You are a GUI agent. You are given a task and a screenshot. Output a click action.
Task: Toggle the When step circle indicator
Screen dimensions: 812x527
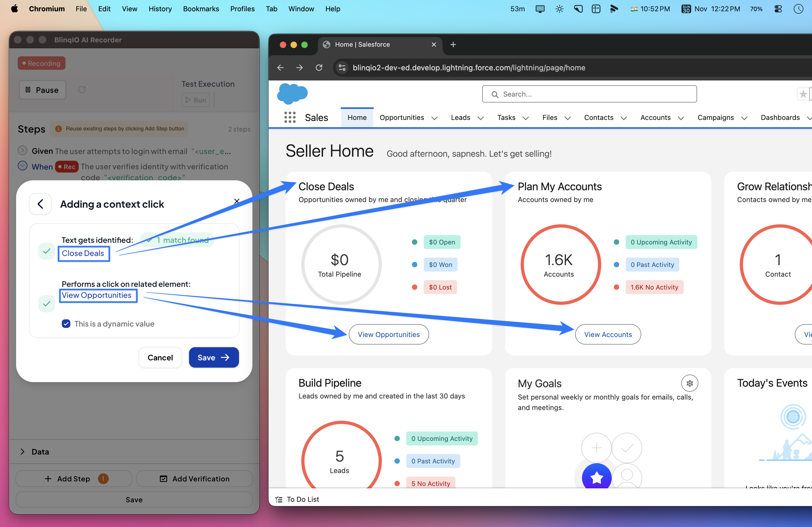point(23,166)
